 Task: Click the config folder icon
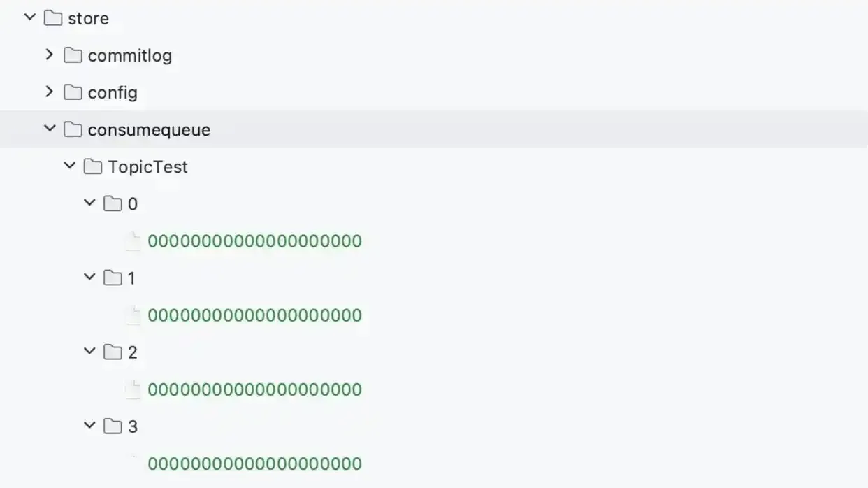(x=73, y=92)
